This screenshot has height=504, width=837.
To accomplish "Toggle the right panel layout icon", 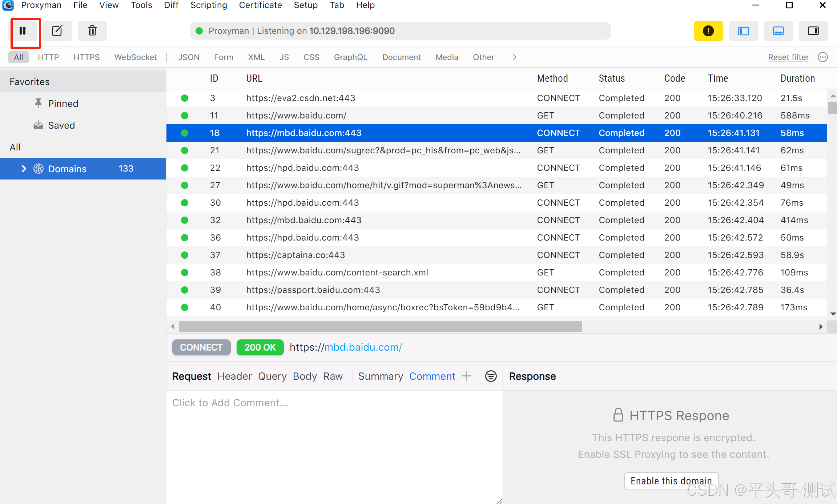I will click(x=813, y=31).
